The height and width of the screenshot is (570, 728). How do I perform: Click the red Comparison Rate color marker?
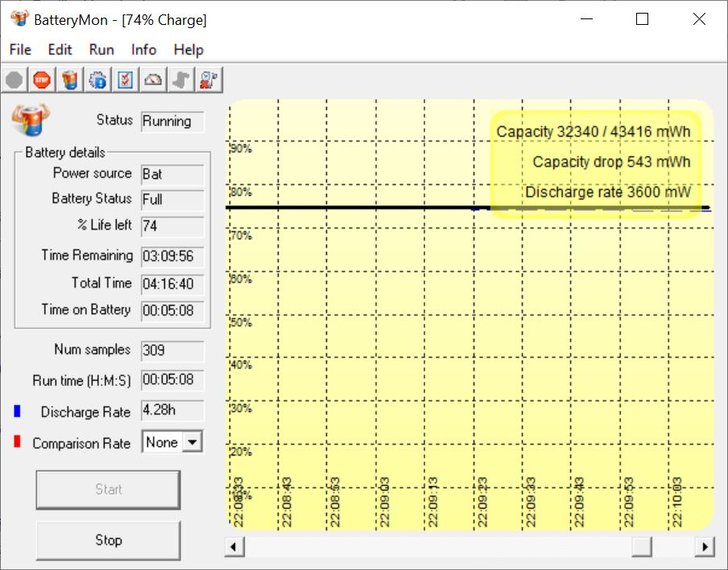click(x=17, y=441)
